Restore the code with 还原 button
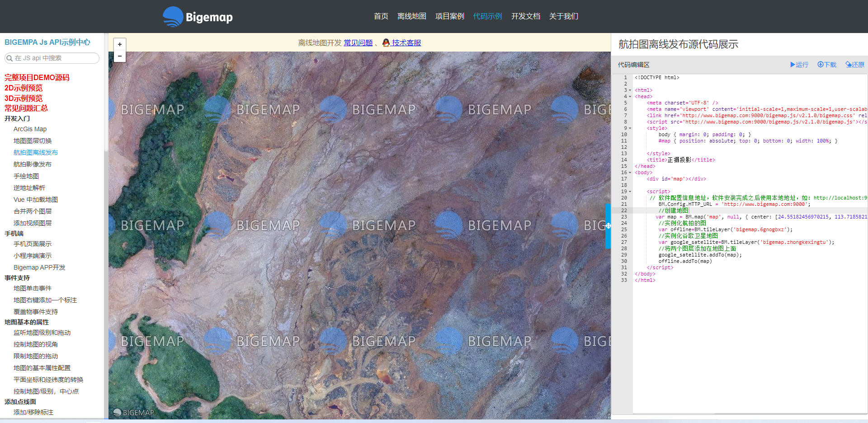This screenshot has width=868, height=423. click(855, 65)
